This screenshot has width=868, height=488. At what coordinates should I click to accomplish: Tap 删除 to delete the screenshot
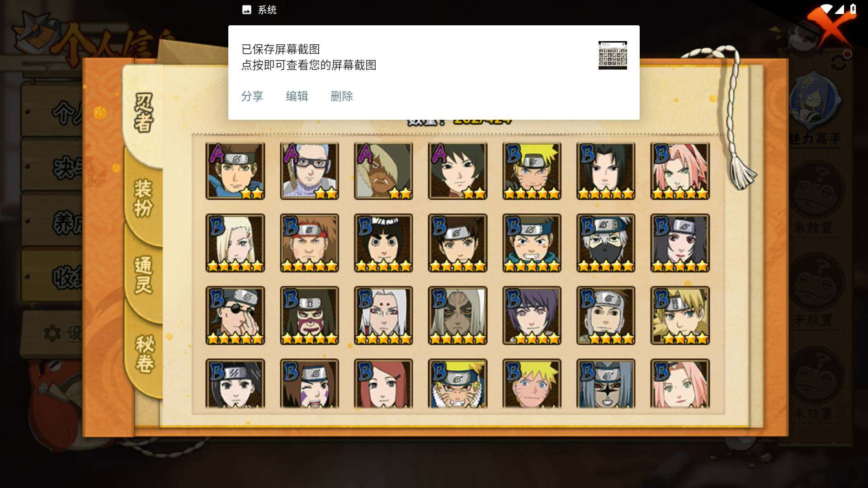341,96
